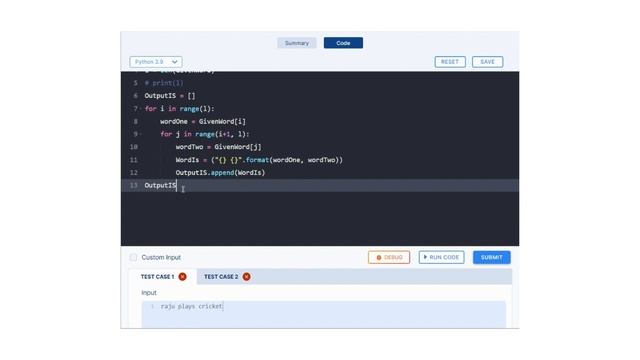
Task: Switch to the Code tab
Action: pyautogui.click(x=343, y=43)
